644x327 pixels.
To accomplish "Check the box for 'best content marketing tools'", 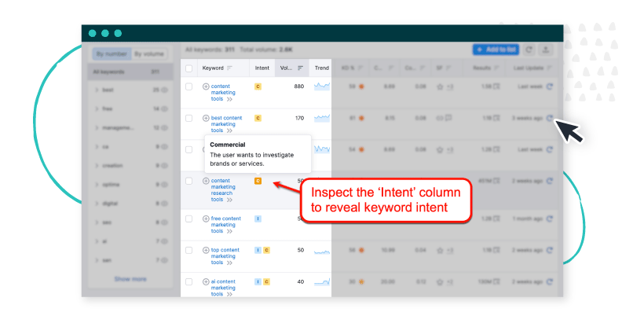I will [188, 118].
